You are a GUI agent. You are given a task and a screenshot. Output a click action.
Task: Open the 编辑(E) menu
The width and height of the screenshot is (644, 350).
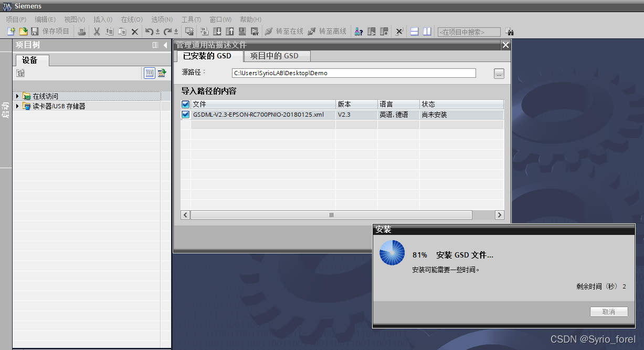pos(45,19)
